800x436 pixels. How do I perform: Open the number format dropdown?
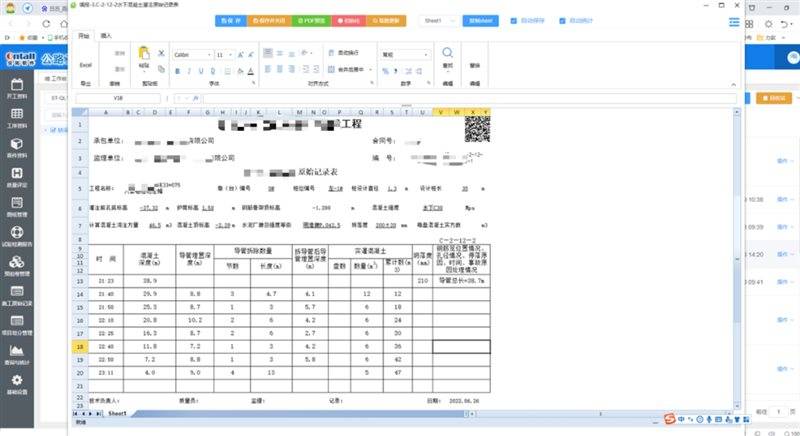pyautogui.click(x=405, y=55)
